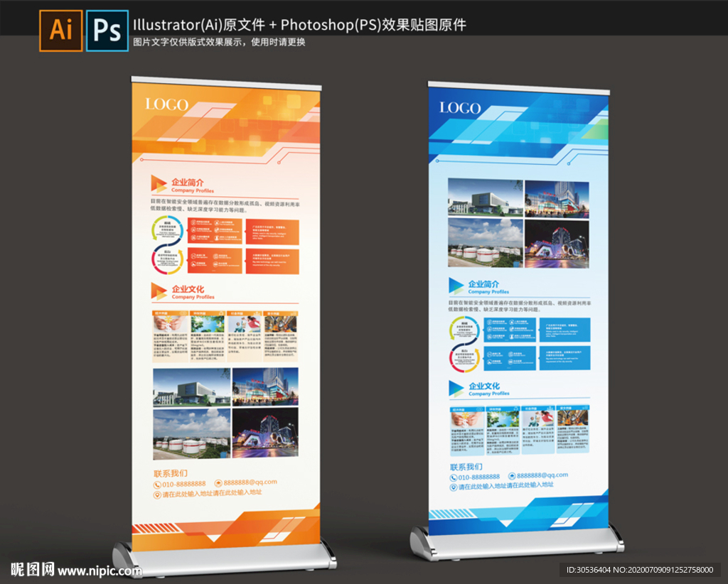Click the address line on the blue banner
This screenshot has width=728, height=584.
pyautogui.click(x=506, y=486)
